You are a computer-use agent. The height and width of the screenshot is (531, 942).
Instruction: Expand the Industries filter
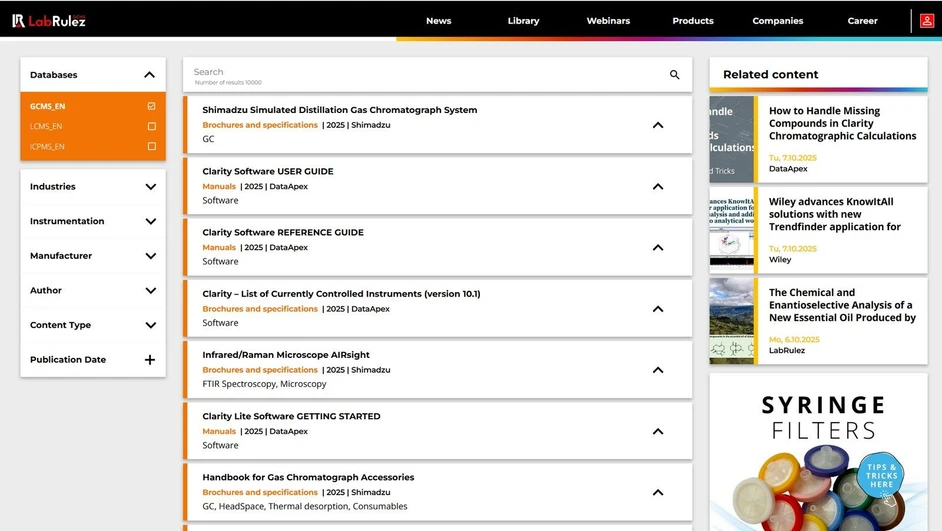pyautogui.click(x=150, y=187)
